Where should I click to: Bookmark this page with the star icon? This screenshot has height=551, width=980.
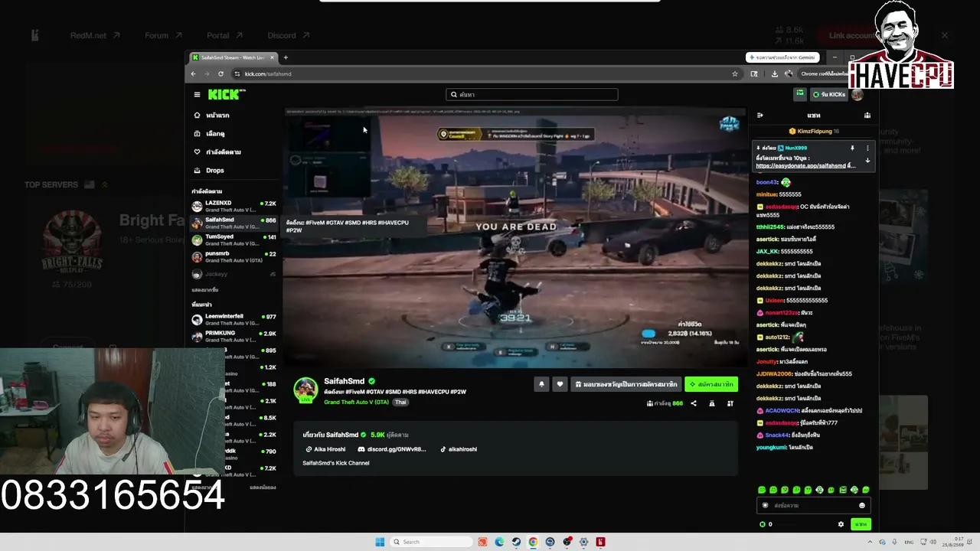[x=735, y=73]
